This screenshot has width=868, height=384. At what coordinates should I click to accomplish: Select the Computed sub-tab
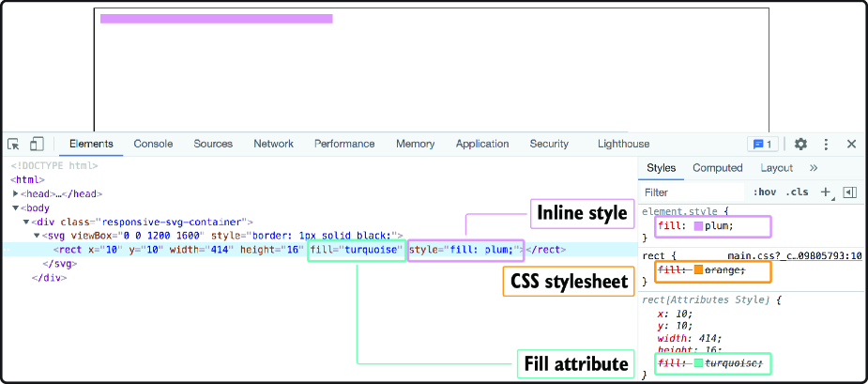click(718, 168)
